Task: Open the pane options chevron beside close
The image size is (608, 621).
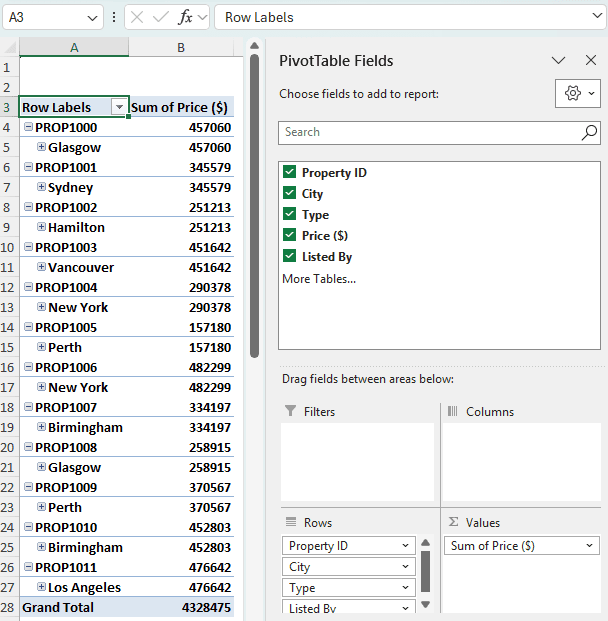Action: click(559, 61)
